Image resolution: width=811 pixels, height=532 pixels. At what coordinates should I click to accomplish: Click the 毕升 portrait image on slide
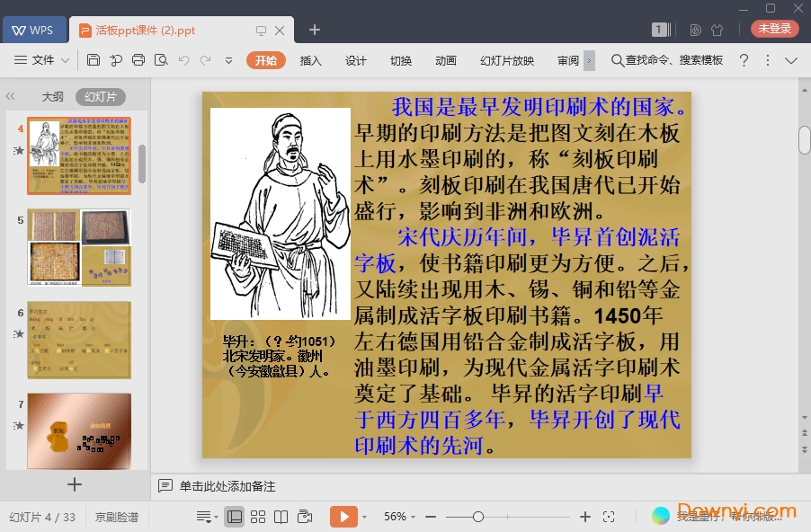(x=281, y=214)
